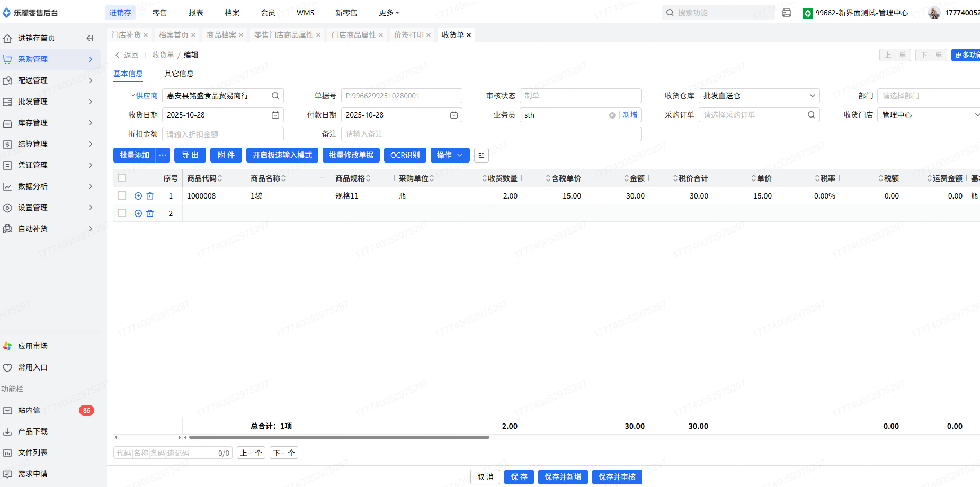980x487 pixels.
Task: Click add-row plus icon in row 1
Action: 138,196
